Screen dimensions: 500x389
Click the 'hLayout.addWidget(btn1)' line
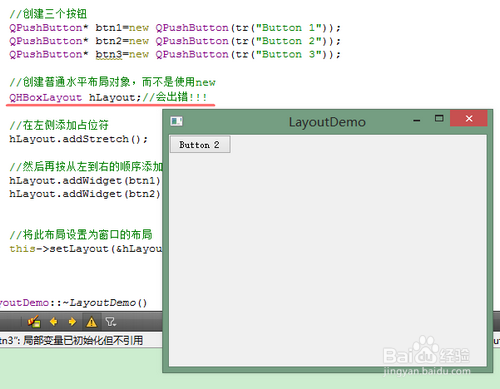coord(85,181)
